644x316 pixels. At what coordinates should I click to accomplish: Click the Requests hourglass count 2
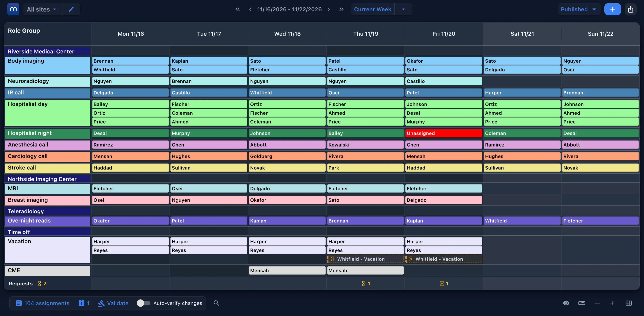click(x=42, y=284)
